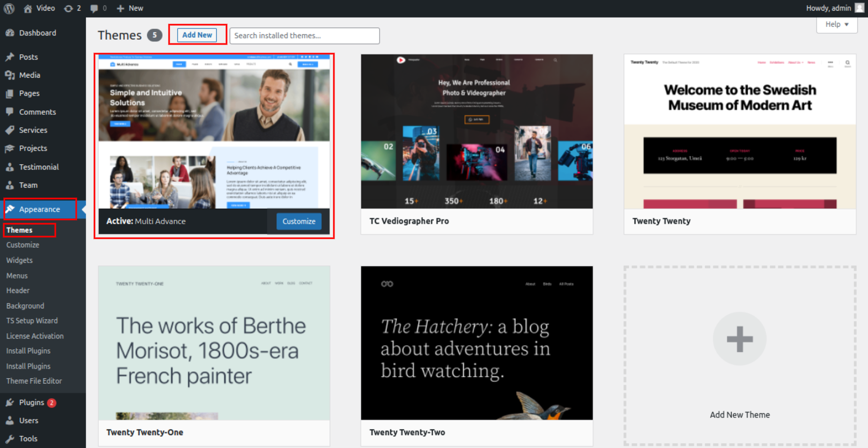The image size is (868, 448).
Task: Select the TC Vediographer Pro theme screenshot
Action: [x=477, y=131]
